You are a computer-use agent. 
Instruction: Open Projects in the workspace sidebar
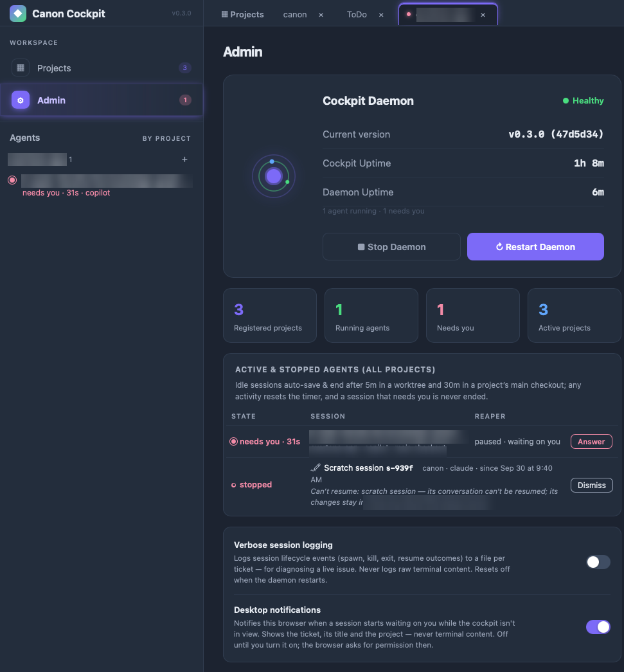(102, 68)
